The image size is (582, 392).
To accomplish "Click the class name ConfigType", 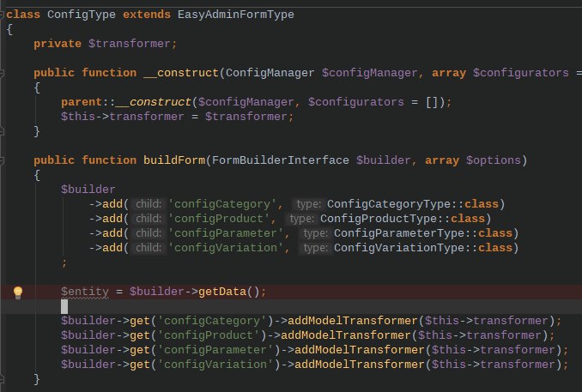I will (x=82, y=15).
